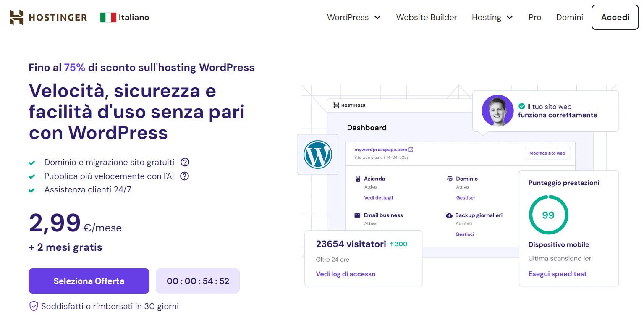Click 'Punteggio prestazioni' heading
The width and height of the screenshot is (644, 323).
click(564, 183)
